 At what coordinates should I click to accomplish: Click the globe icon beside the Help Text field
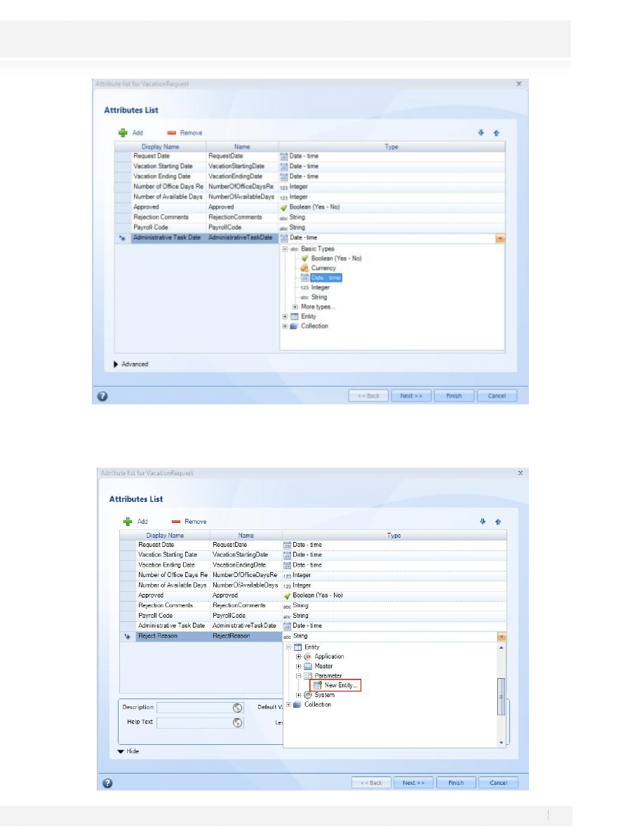coord(237,722)
